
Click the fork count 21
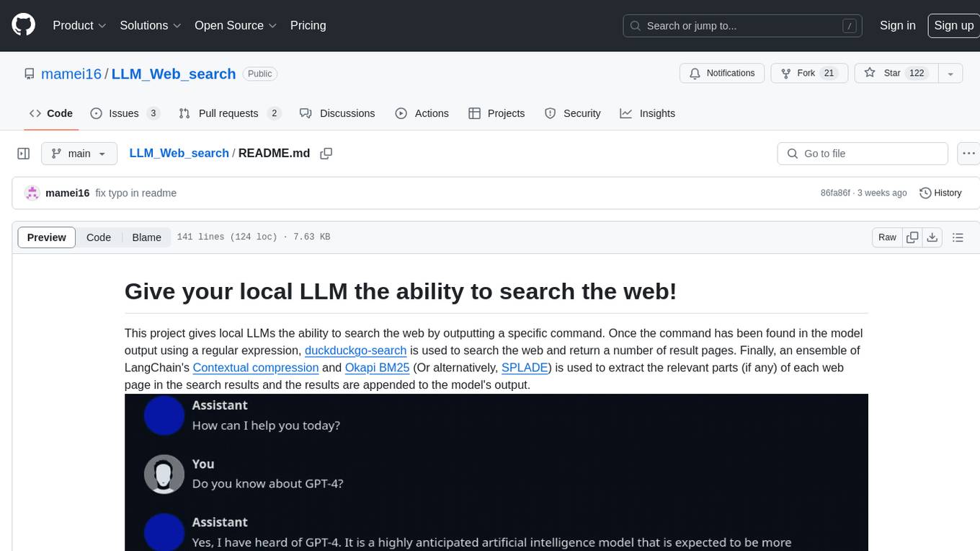(829, 73)
